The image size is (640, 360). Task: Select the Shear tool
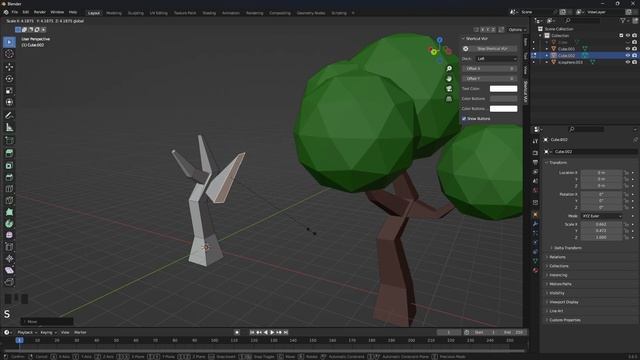click(9, 270)
